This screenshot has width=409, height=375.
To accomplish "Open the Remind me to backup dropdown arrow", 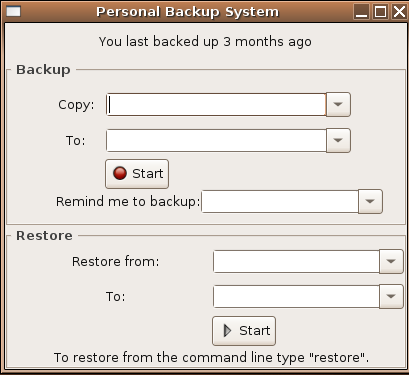I will (x=370, y=201).
